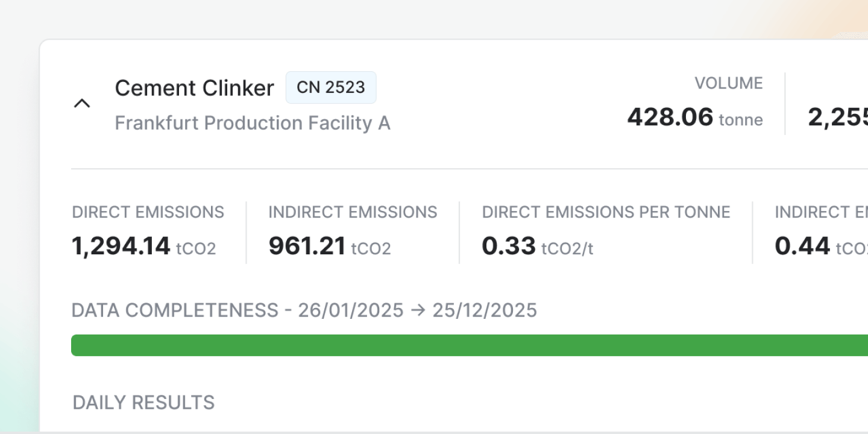Image resolution: width=868 pixels, height=434 pixels.
Task: Click the CN 2523 code badge
Action: [330, 87]
